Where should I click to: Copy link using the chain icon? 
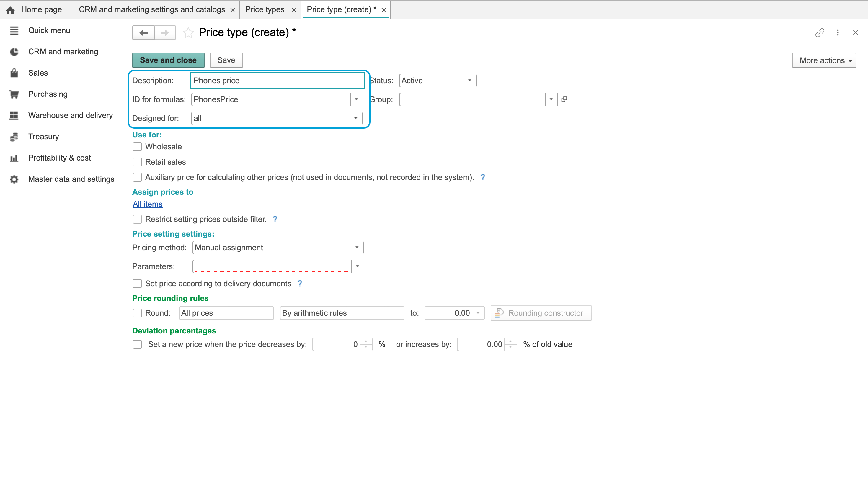coord(820,33)
